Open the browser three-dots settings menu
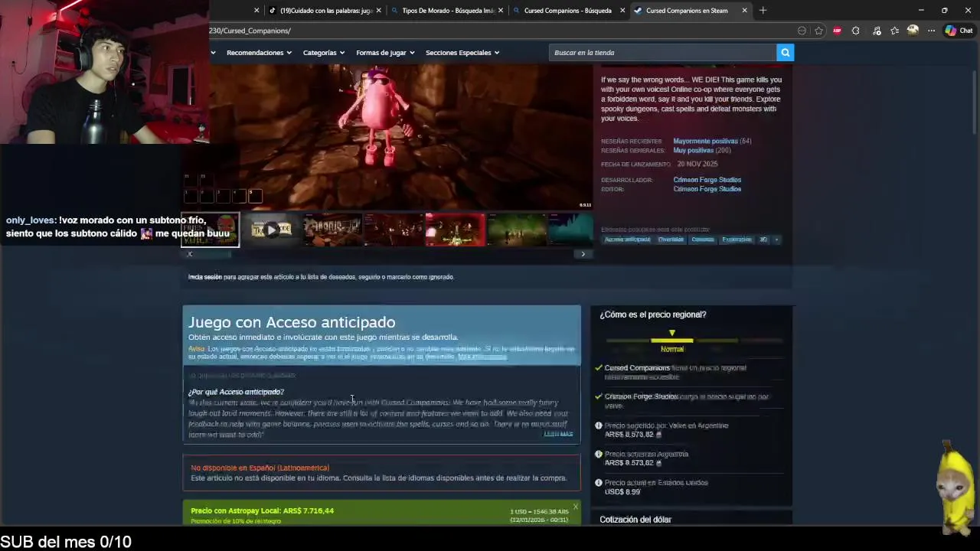 [x=931, y=31]
